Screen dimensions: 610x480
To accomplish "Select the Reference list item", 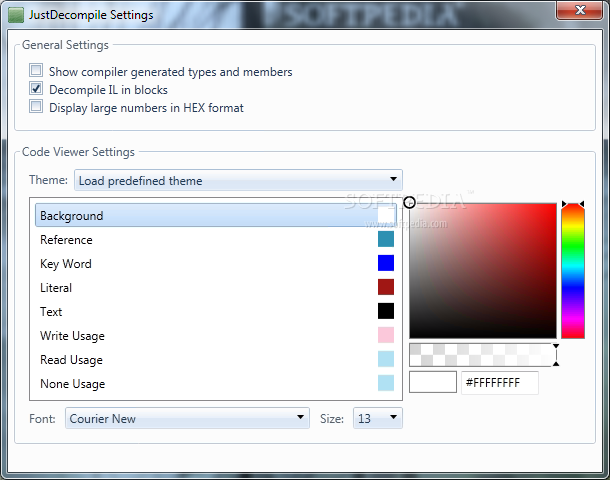I will coord(216,240).
